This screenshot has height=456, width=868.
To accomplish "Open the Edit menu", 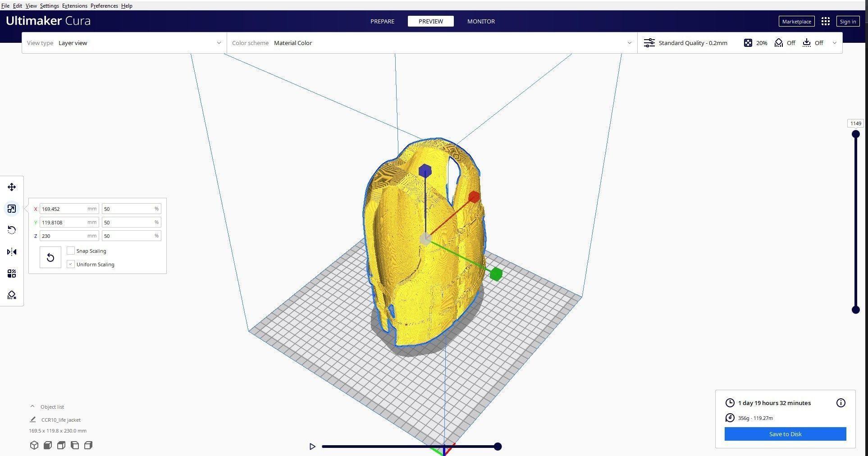I will pos(17,6).
